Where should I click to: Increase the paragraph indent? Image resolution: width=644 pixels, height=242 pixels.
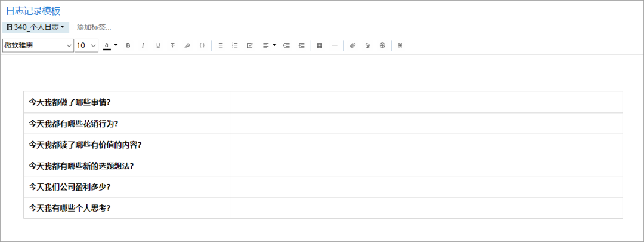click(301, 45)
